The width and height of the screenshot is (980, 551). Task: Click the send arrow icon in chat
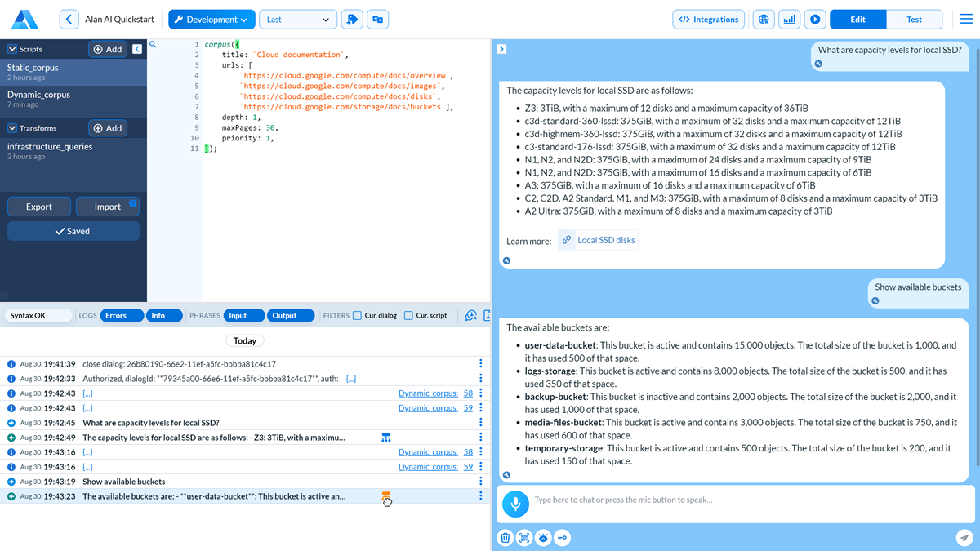[x=964, y=537]
